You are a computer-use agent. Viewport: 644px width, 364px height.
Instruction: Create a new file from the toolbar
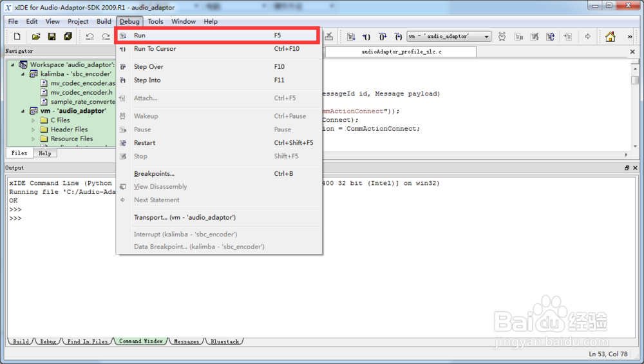[17, 37]
